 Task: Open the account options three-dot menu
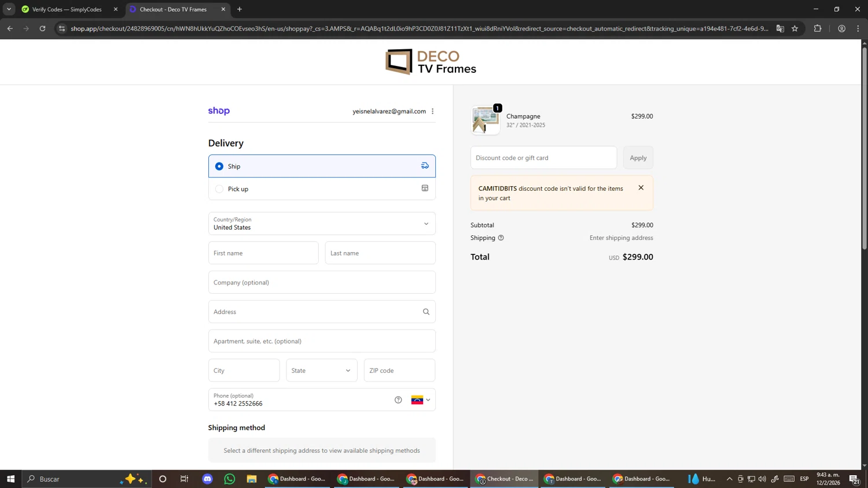pos(432,111)
